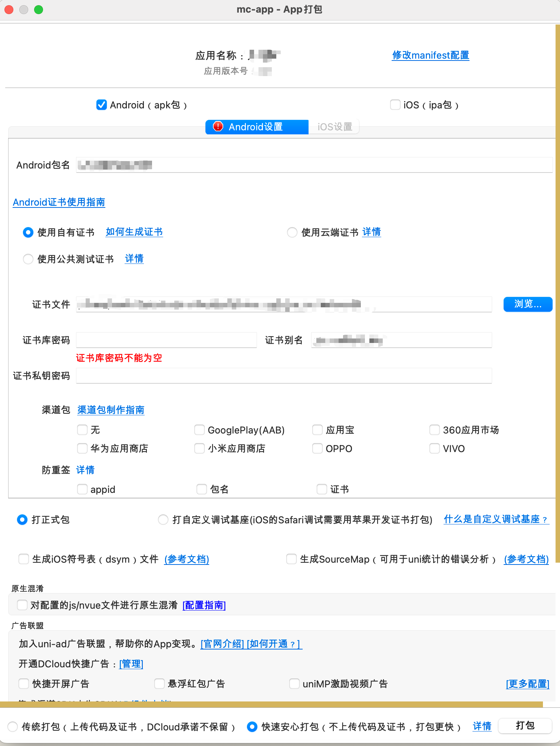Open Android证书使用指南 link
The height and width of the screenshot is (746, 560).
(x=59, y=202)
